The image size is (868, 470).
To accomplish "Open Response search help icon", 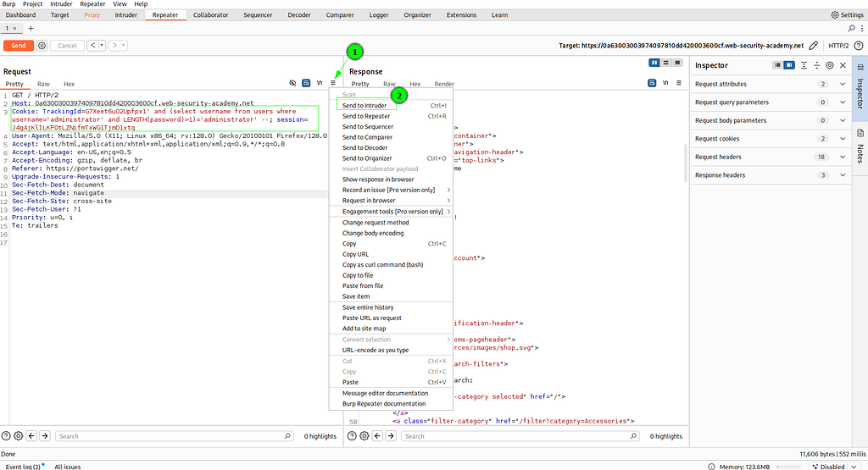I will (352, 436).
